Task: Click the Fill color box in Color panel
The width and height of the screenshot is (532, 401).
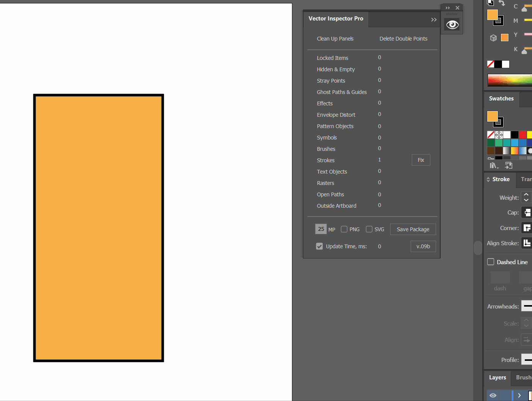Action: click(x=492, y=15)
